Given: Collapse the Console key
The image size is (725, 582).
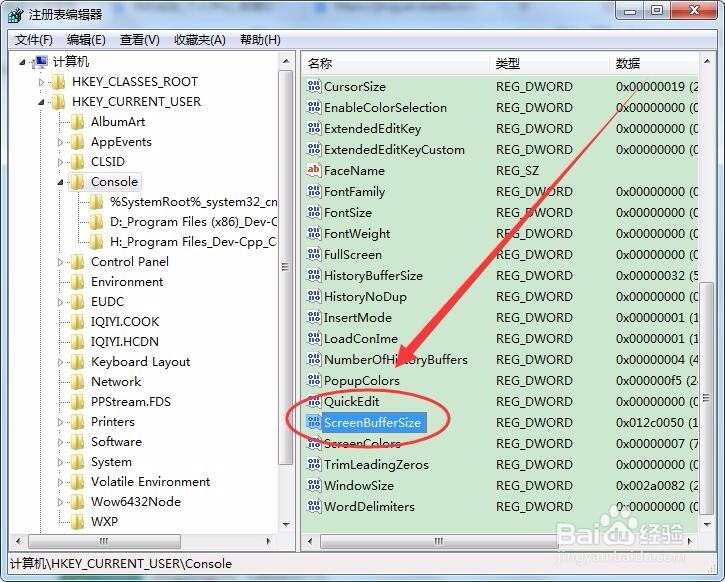Looking at the screenshot, I should coord(60,182).
